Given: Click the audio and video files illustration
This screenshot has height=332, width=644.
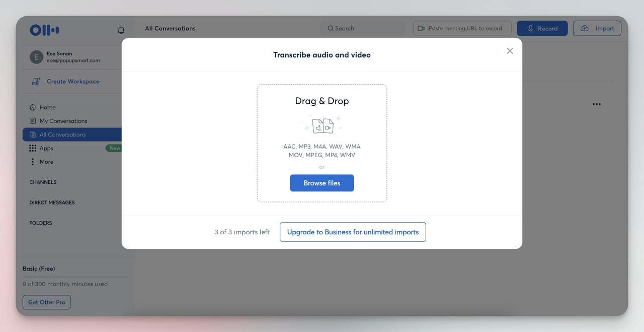Looking at the screenshot, I should tap(322, 125).
